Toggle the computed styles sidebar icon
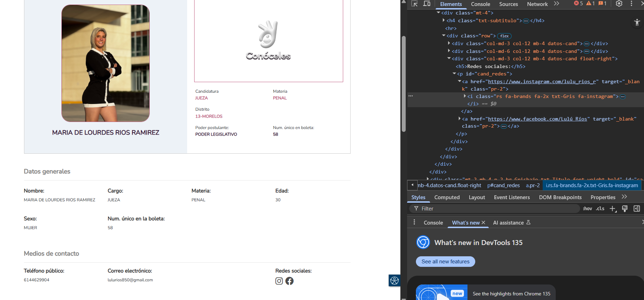The image size is (644, 300). pos(637,209)
